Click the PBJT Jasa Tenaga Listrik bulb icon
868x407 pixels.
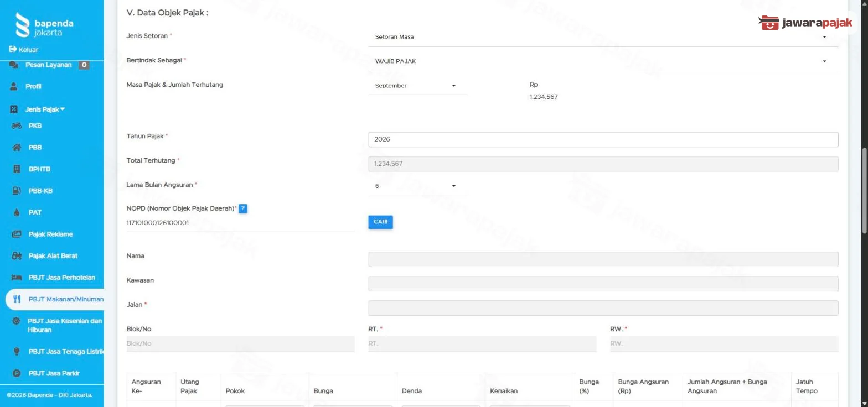[17, 351]
